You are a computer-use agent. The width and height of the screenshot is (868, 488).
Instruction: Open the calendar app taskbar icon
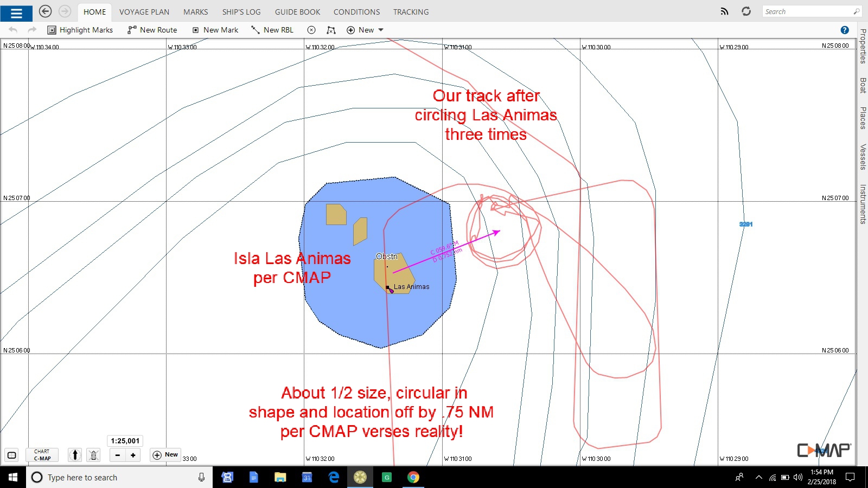coord(307,477)
